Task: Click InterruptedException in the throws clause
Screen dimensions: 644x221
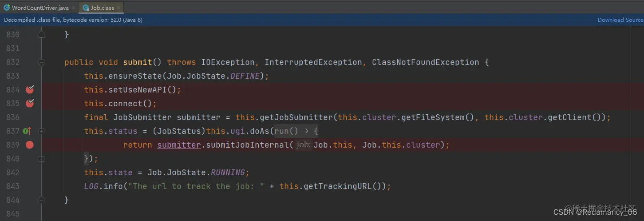Action: click(313, 62)
